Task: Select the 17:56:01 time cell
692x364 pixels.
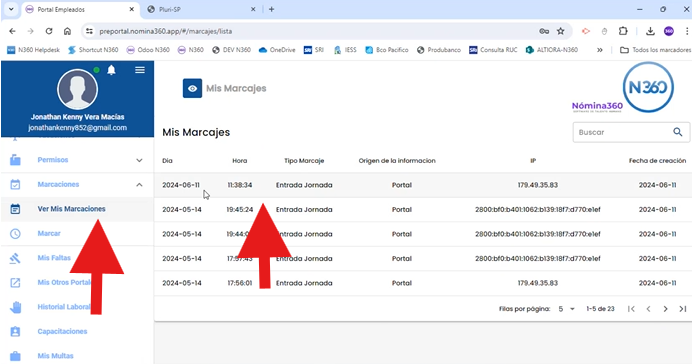Action: [240, 283]
